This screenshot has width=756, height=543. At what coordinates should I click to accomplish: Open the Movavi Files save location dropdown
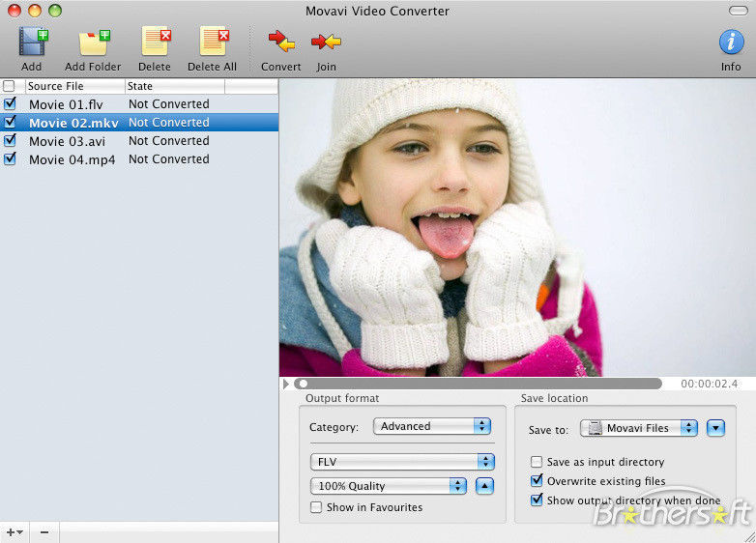pos(638,428)
